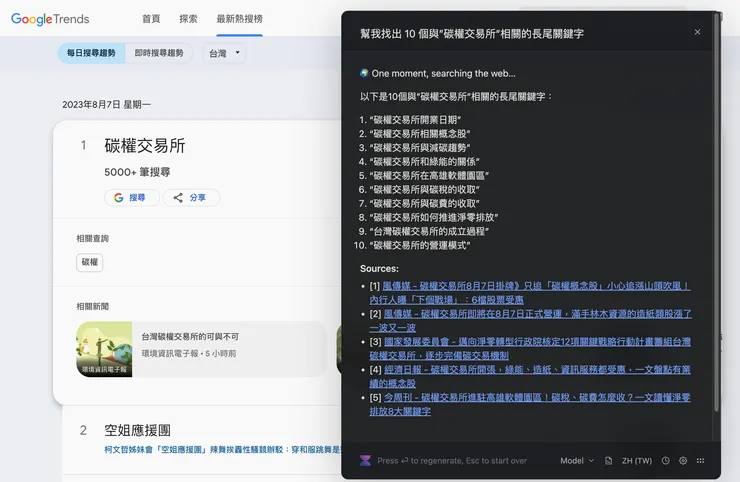Open source link [2] 風傳媒
Image resolution: width=740 pixels, height=482 pixels.
pyautogui.click(x=530, y=321)
